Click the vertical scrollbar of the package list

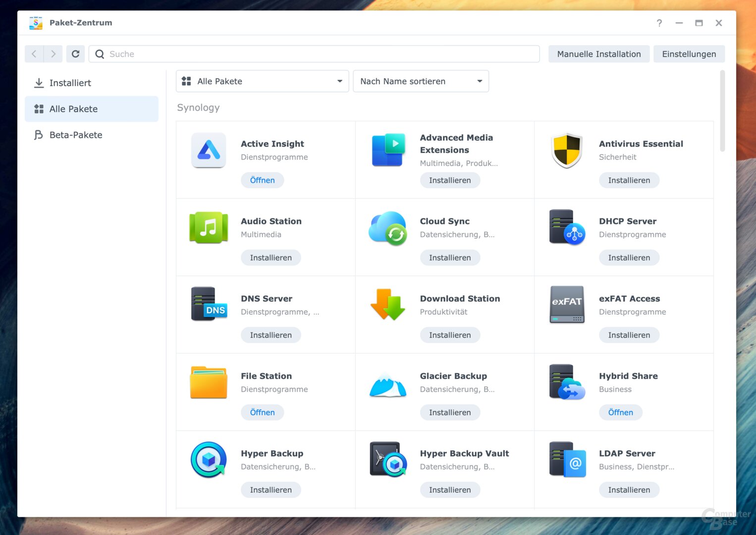tap(722, 111)
